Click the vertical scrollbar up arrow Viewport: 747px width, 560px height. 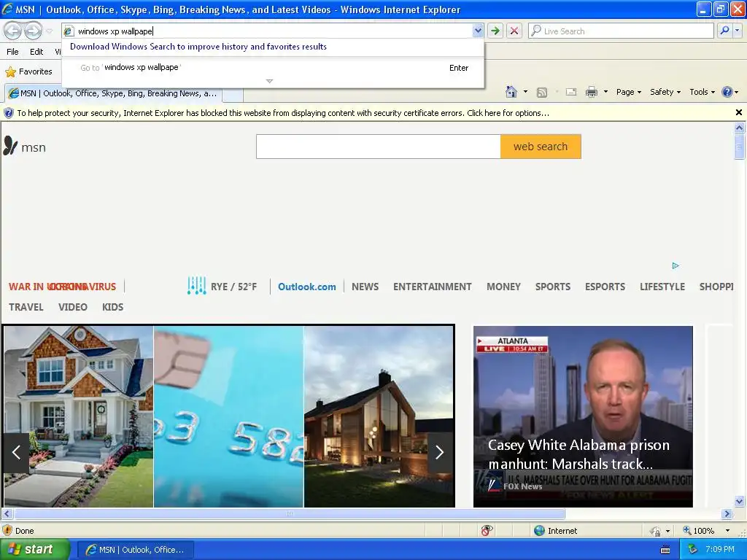(x=740, y=128)
